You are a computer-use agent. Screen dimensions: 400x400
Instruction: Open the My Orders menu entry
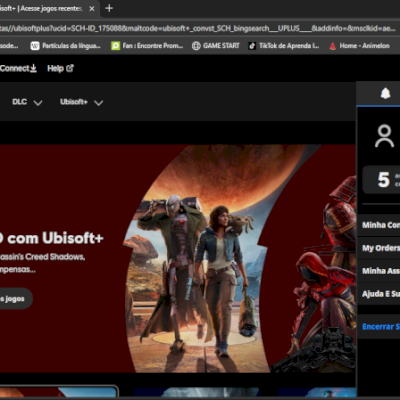[x=379, y=248]
